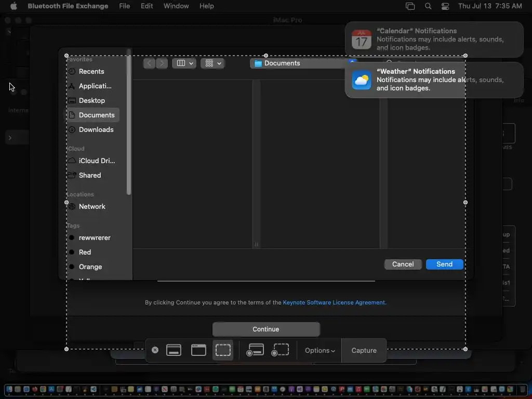Viewport: 532px width, 399px height.
Task: Open view mode chevron next to columns icon
Action: pyautogui.click(x=191, y=63)
